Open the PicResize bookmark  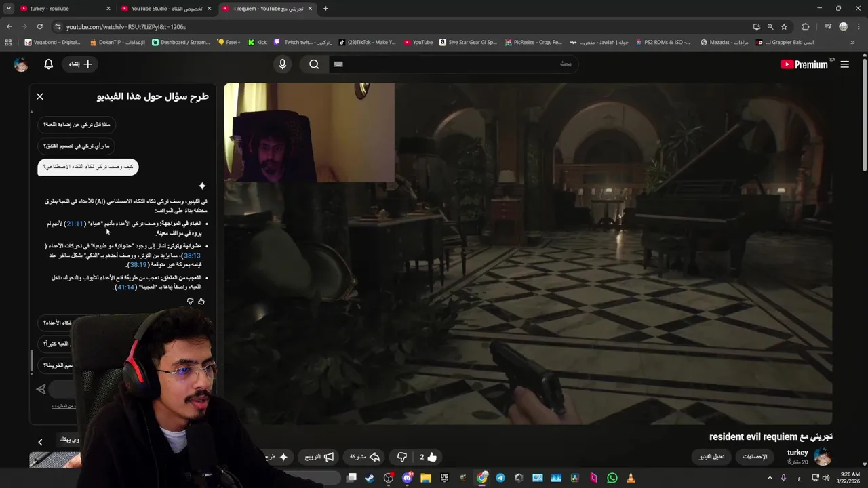pyautogui.click(x=533, y=42)
